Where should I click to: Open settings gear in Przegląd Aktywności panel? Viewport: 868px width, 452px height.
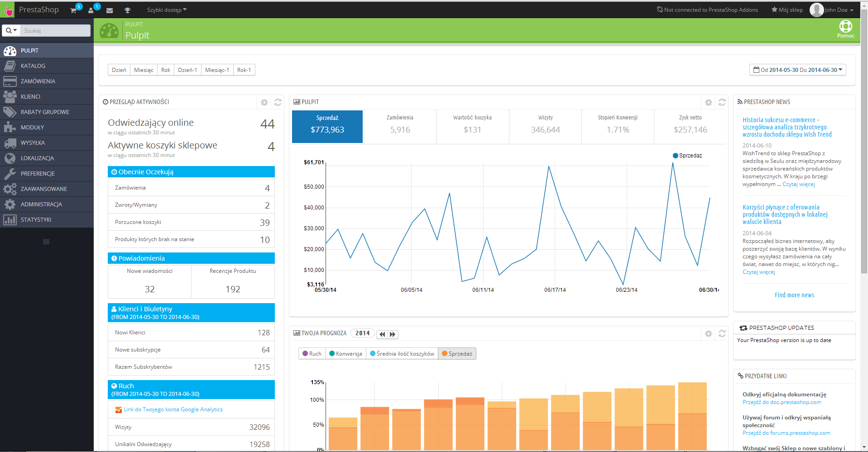(x=264, y=103)
